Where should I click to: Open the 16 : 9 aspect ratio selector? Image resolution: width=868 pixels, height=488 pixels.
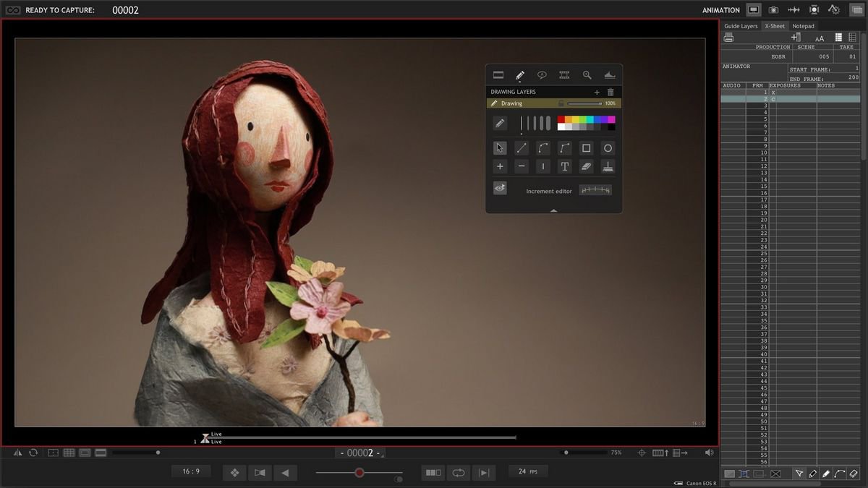tap(191, 471)
